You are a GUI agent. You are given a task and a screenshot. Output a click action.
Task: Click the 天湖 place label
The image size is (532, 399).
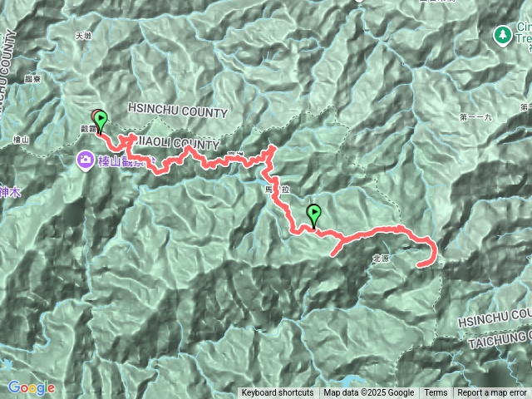click(83, 36)
